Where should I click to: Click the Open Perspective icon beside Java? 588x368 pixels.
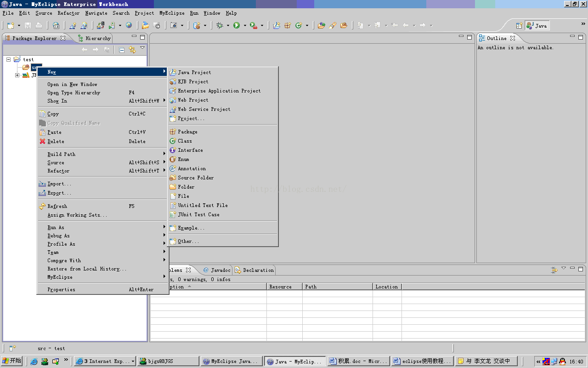[x=519, y=26]
